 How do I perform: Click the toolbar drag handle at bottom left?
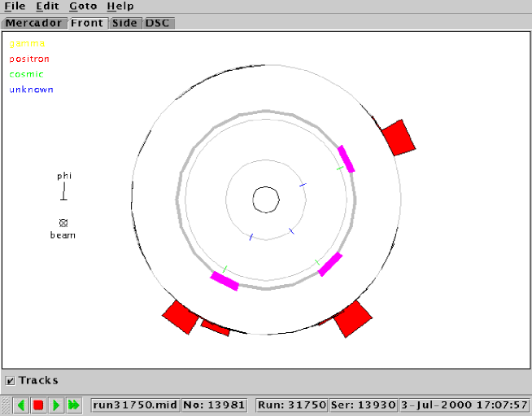[6, 405]
